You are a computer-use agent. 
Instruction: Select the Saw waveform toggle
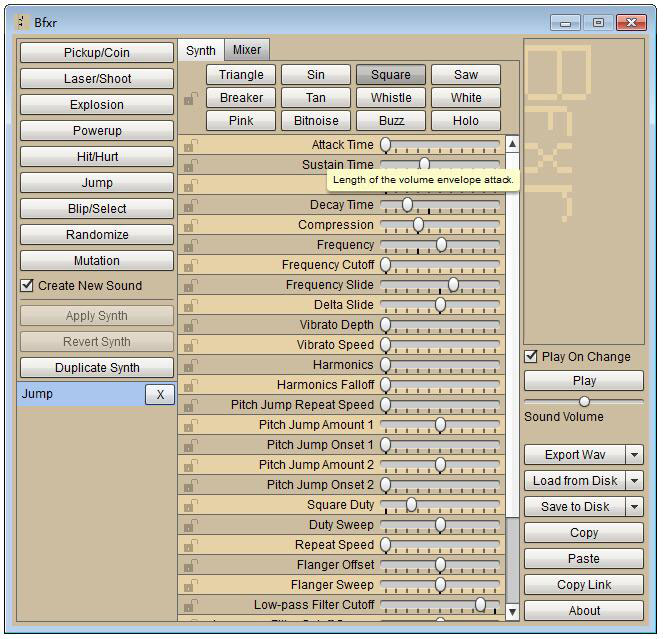pyautogui.click(x=465, y=75)
